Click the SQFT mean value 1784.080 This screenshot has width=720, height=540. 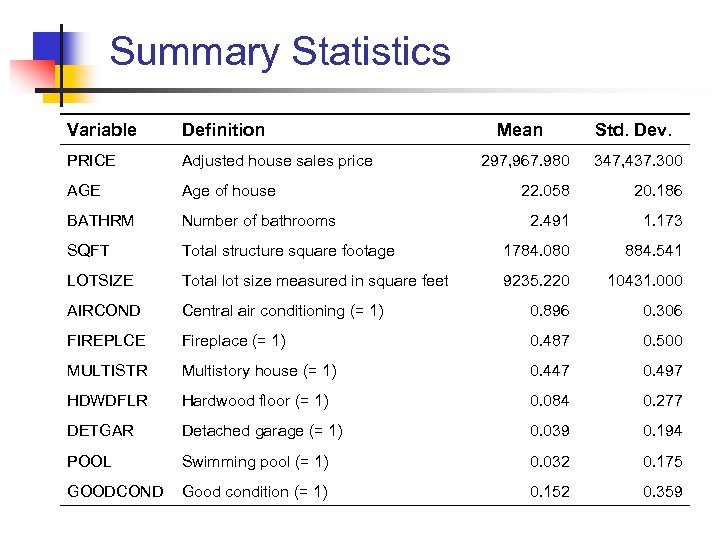click(537, 251)
